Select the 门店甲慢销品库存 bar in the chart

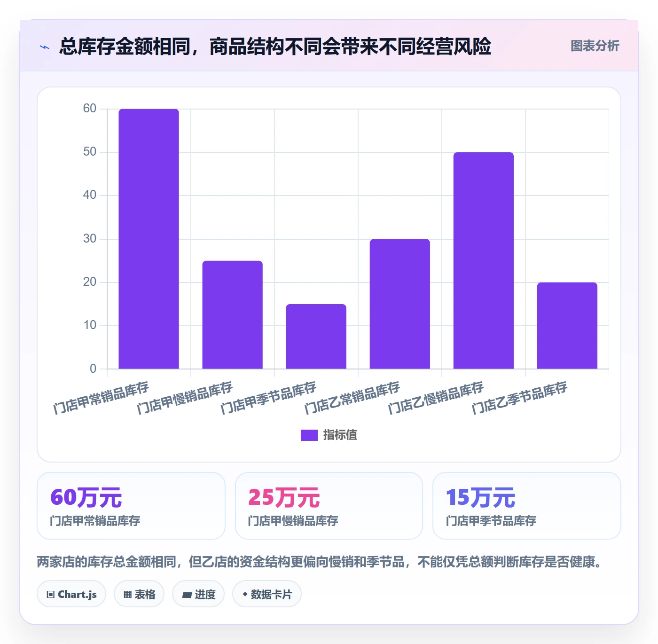coord(232,315)
